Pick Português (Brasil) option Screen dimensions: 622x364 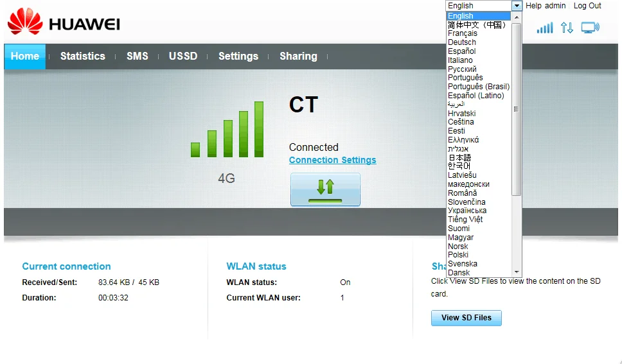coord(479,87)
